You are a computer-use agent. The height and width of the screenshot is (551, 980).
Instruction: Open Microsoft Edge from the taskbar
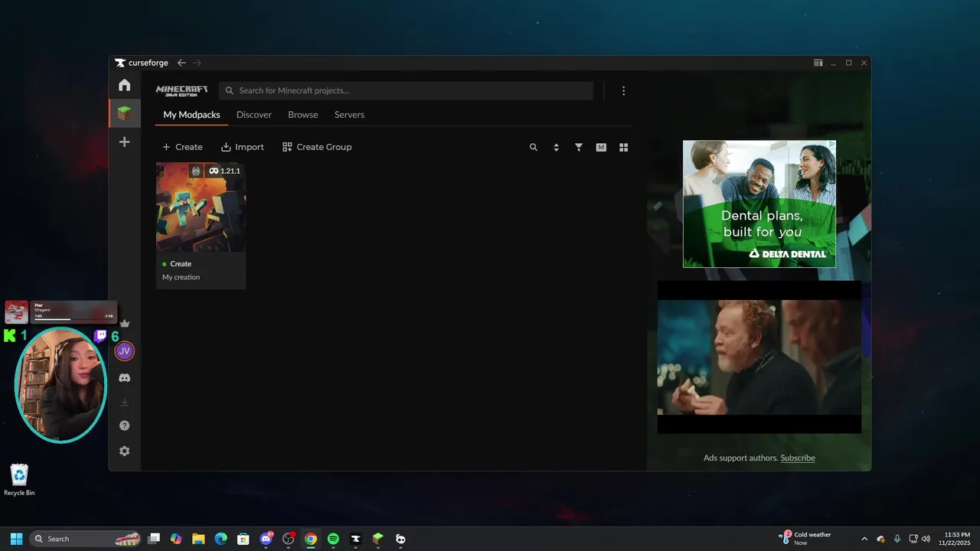coord(220,539)
